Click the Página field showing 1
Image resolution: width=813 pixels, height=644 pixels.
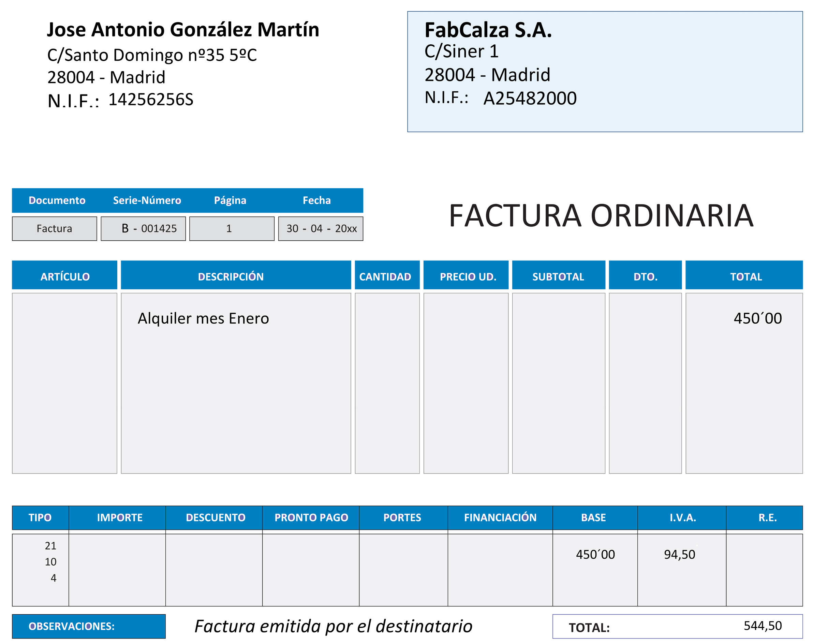[x=232, y=228]
